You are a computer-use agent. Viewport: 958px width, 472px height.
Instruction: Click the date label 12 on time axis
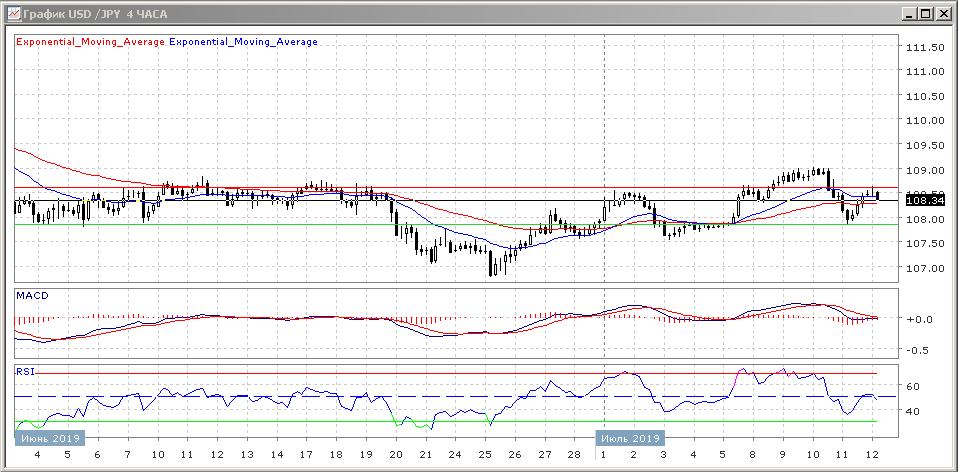point(871,455)
